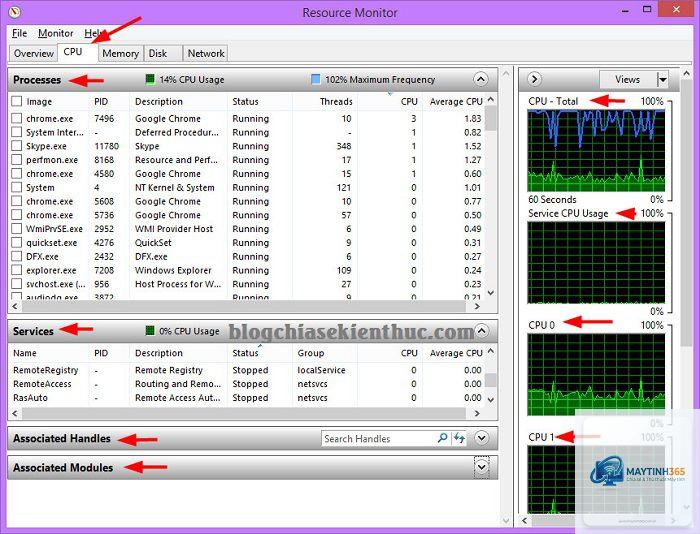Click the CPU 0 graph
Screen dimensions: 700x534
click(x=596, y=374)
